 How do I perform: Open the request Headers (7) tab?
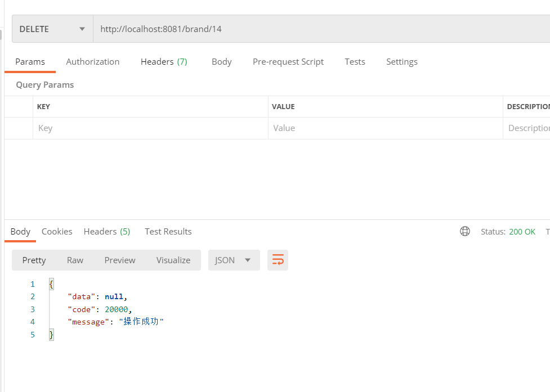[164, 62]
